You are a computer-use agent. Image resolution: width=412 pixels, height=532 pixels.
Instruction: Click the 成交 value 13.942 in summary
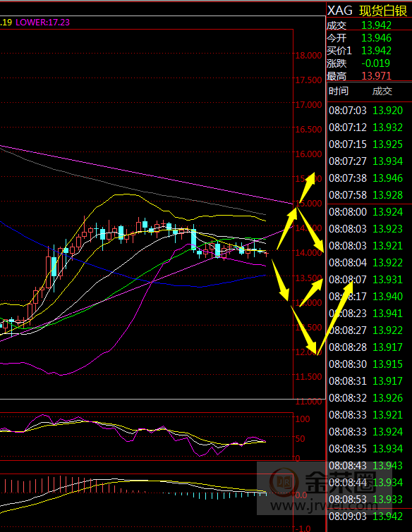point(376,25)
